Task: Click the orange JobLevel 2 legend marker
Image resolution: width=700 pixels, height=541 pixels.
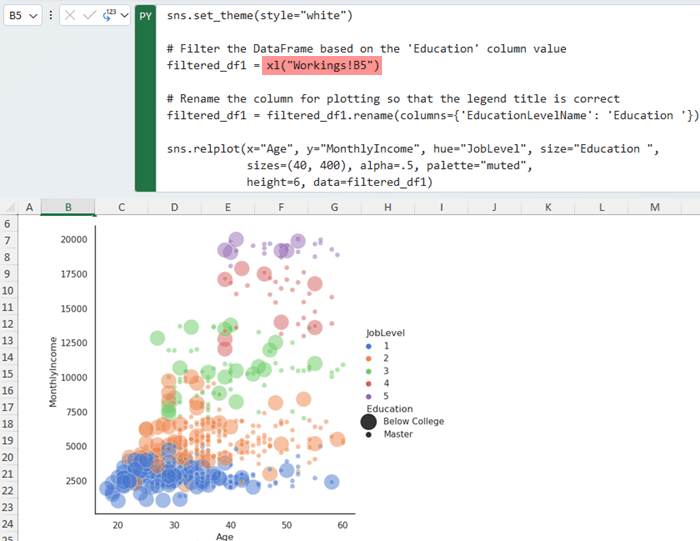Action: tap(368, 358)
